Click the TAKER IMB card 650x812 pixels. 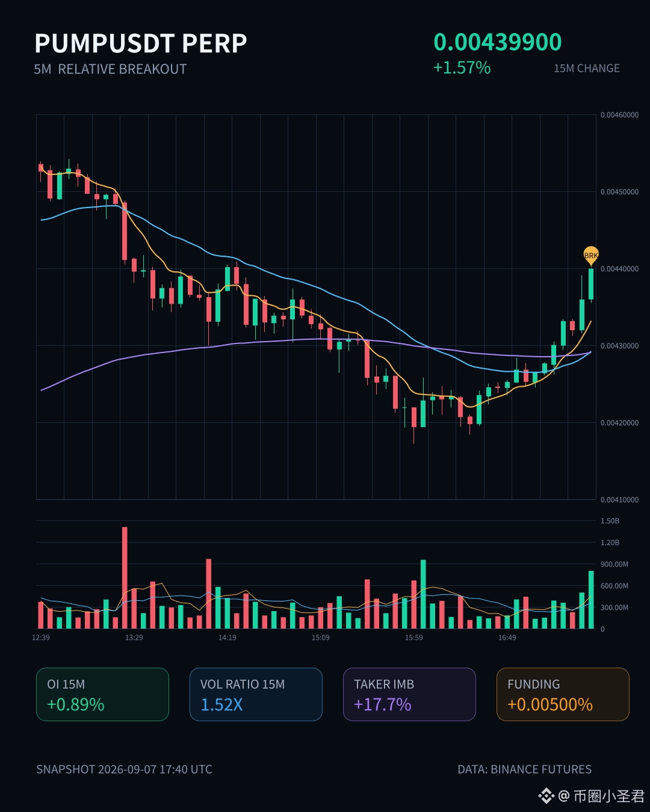pyautogui.click(x=409, y=694)
